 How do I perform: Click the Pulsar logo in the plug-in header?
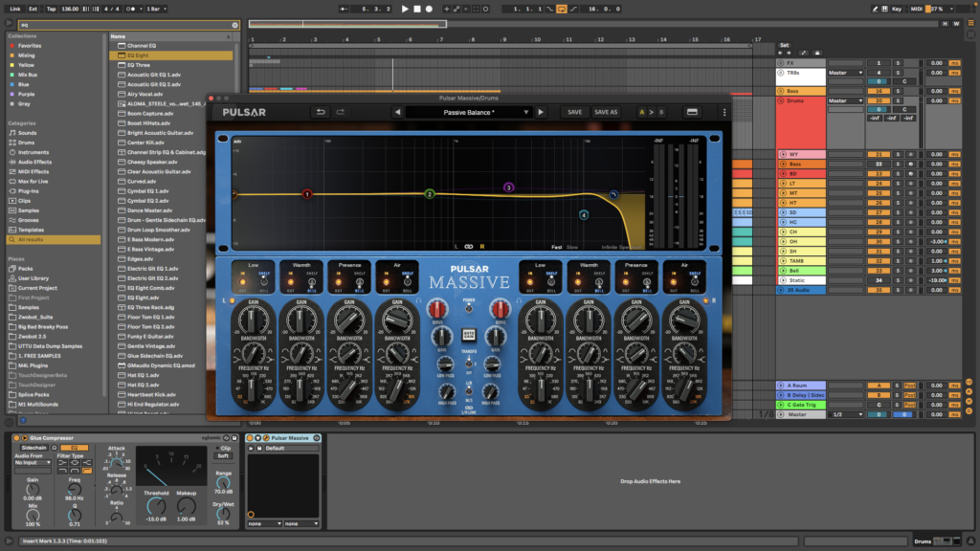point(244,113)
